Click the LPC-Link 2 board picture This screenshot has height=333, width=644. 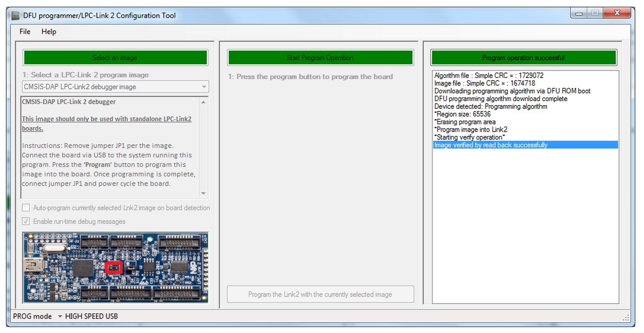point(115,268)
